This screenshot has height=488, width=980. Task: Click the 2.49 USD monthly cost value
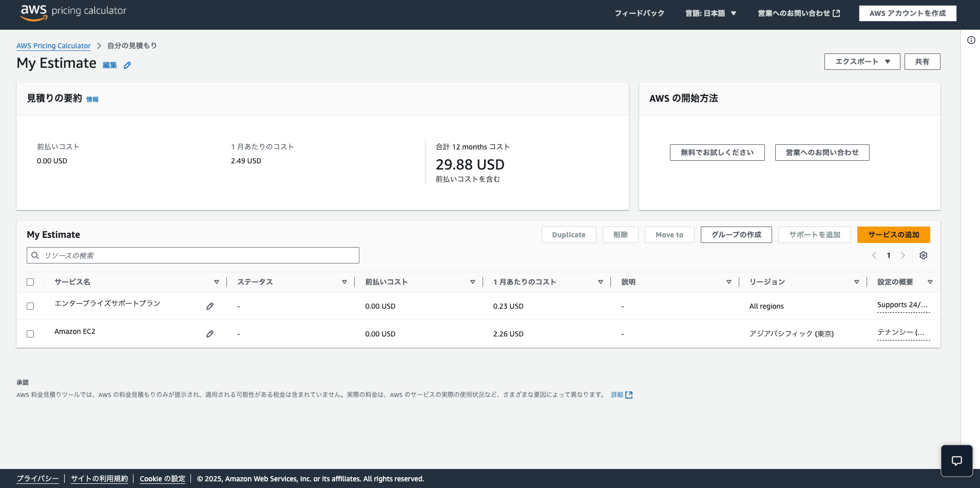(246, 161)
